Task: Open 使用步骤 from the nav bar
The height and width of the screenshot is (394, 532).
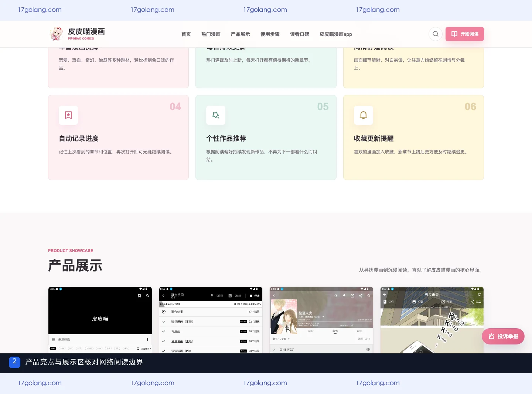Action: [x=270, y=34]
